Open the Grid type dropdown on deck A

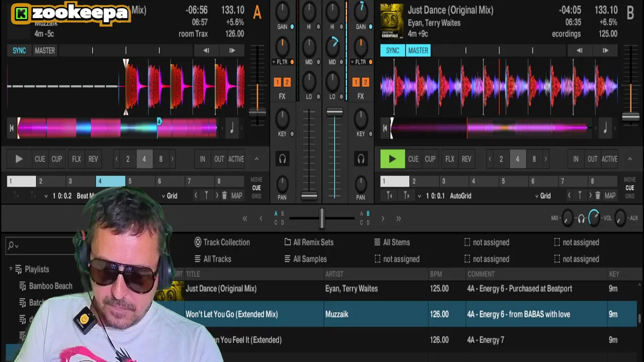(169, 196)
